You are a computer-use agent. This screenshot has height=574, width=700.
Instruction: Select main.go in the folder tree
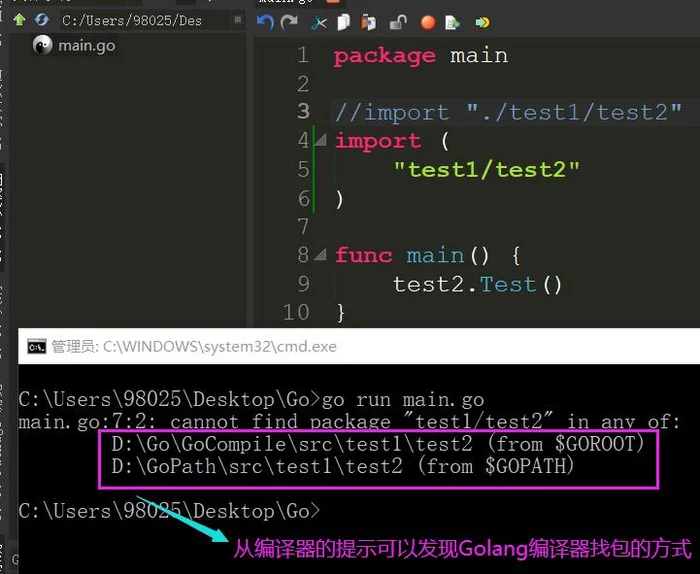click(x=87, y=46)
